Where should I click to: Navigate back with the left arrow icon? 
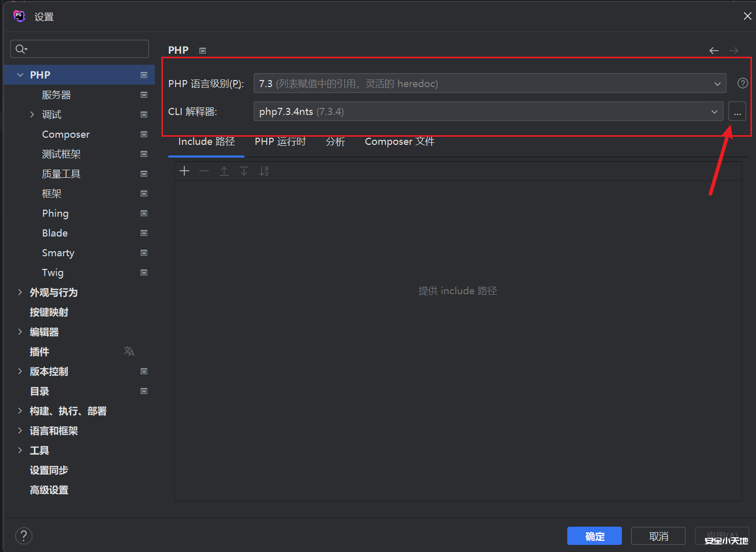[x=713, y=50]
